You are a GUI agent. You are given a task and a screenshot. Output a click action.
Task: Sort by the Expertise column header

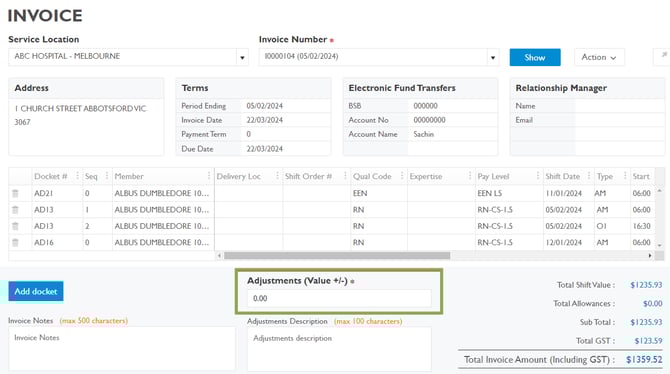point(426,176)
